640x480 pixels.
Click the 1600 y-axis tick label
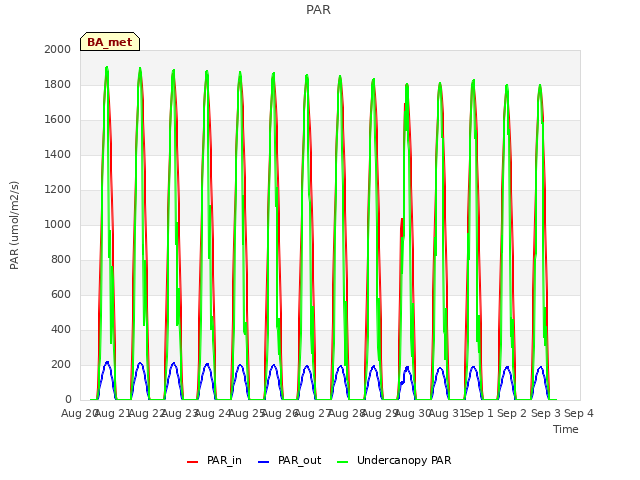58,120
